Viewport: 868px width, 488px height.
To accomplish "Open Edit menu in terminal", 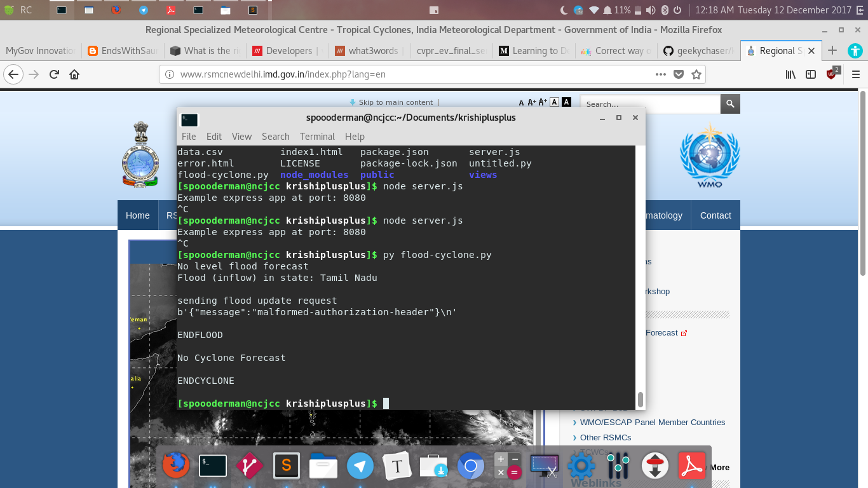I will [214, 137].
